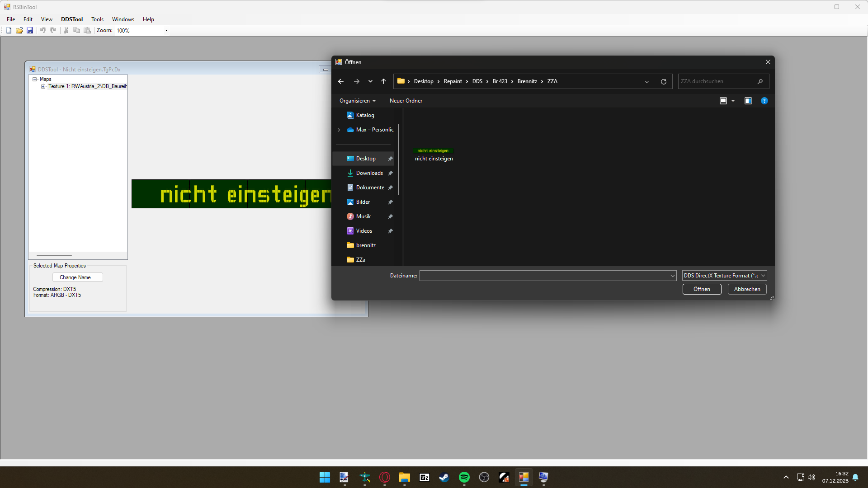The width and height of the screenshot is (868, 488).
Task: Collapse the Maps tree node
Action: pyautogui.click(x=35, y=79)
